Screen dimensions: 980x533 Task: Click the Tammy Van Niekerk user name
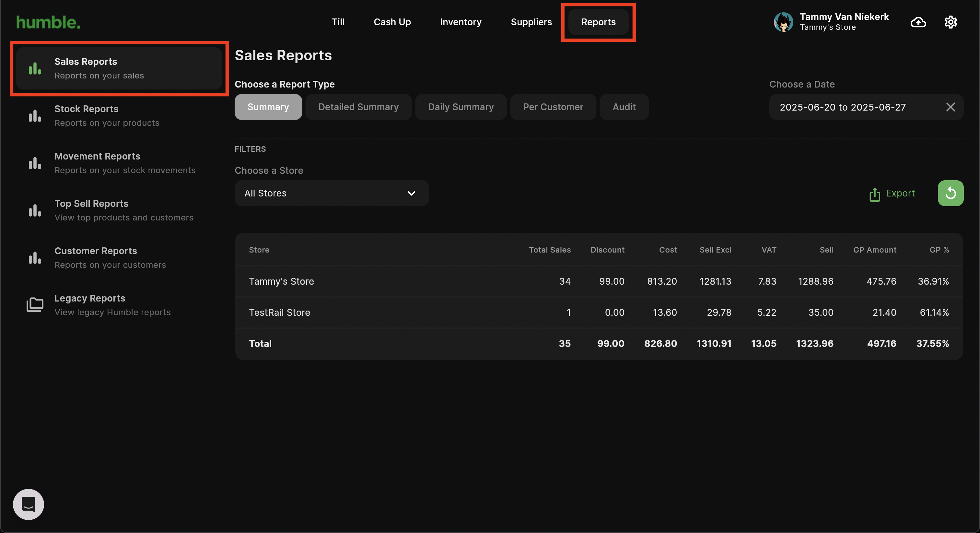coord(844,17)
